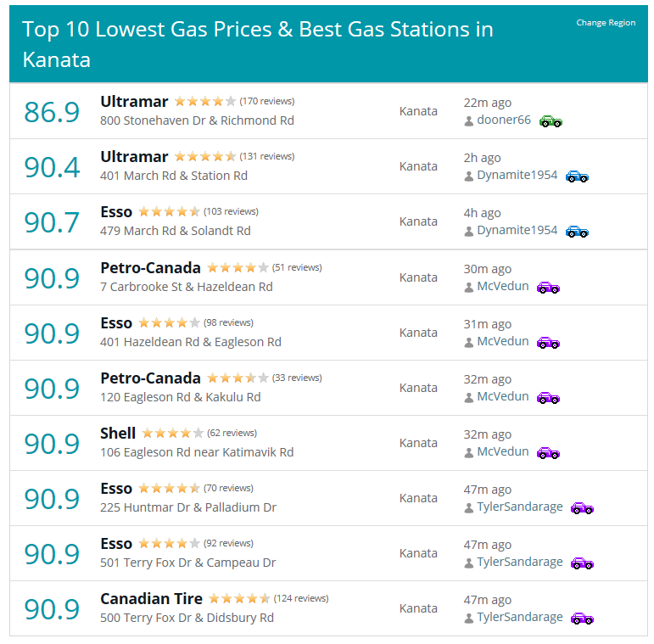Screen dimensions: 654x644
Task: Open the Petro-Canada at 7 Carbrooke St
Action: [x=150, y=268]
